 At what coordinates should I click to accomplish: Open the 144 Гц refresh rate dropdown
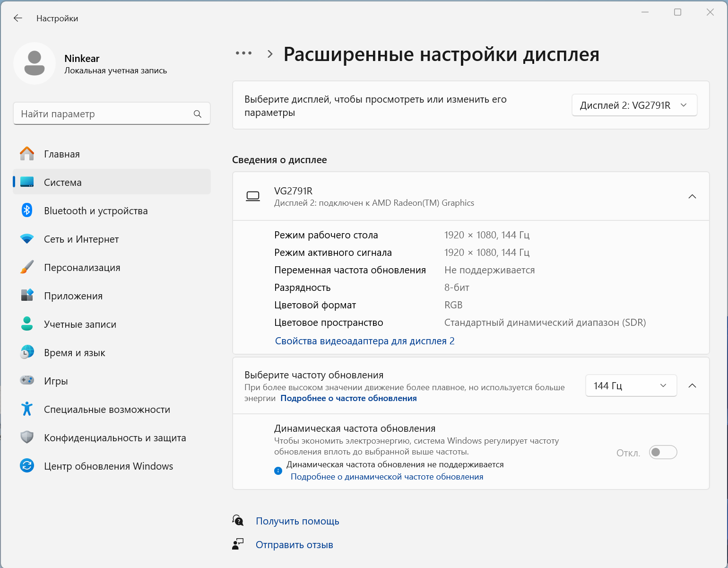point(631,386)
